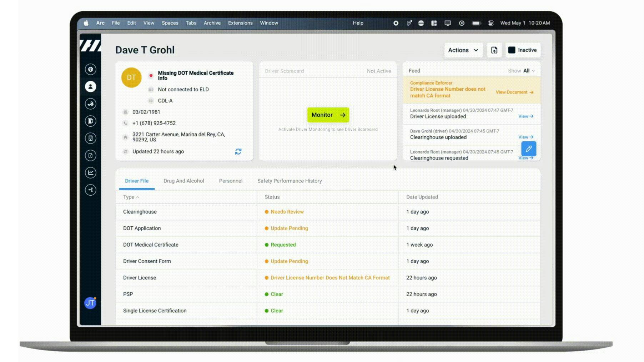Select the drivers person icon in sidebar
Viewport: 644px width, 362px height.
point(90,86)
